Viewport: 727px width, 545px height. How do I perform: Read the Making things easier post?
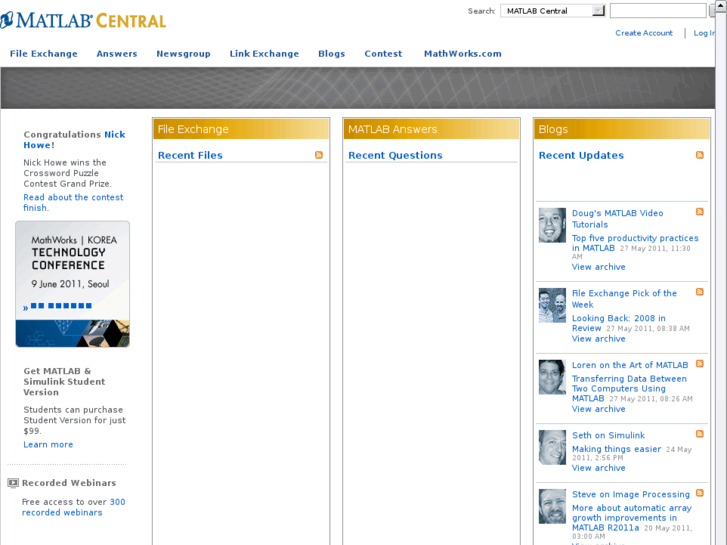pyautogui.click(x=616, y=449)
